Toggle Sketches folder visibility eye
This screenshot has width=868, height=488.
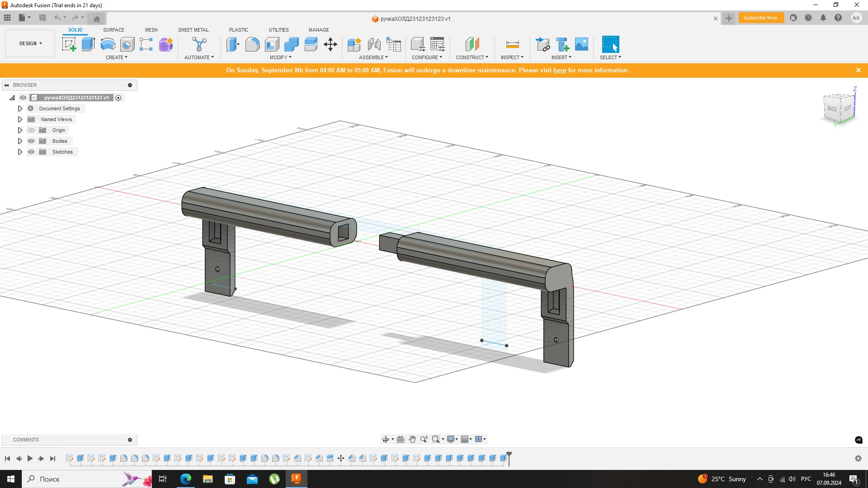click(x=31, y=152)
